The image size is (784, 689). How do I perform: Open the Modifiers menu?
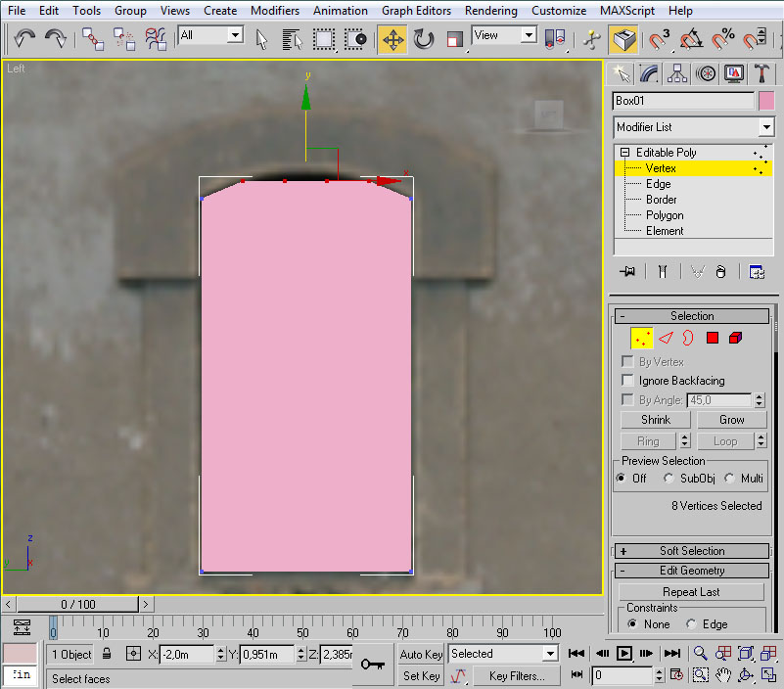tap(275, 11)
